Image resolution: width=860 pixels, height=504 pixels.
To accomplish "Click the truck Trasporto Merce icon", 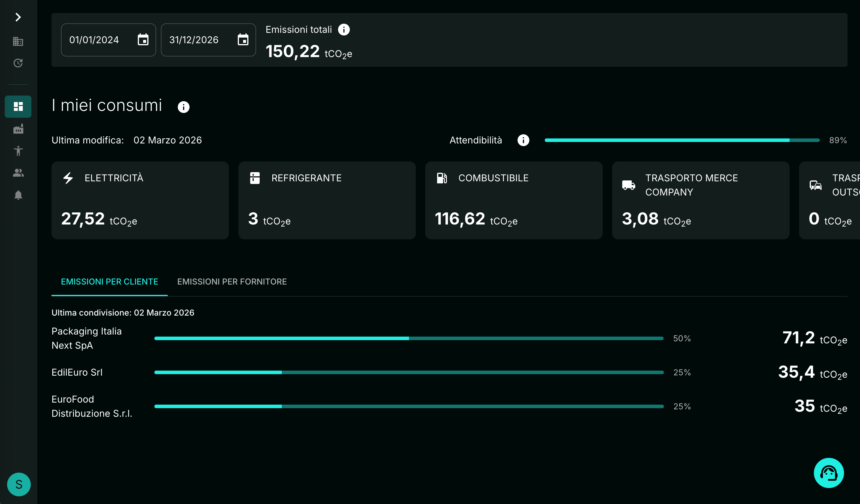I will pos(629,185).
